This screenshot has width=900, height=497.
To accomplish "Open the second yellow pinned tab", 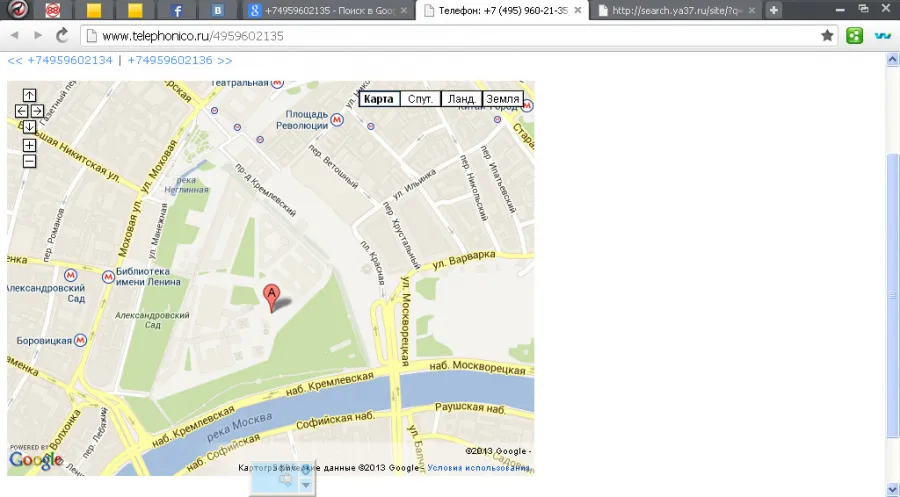I will (135, 10).
